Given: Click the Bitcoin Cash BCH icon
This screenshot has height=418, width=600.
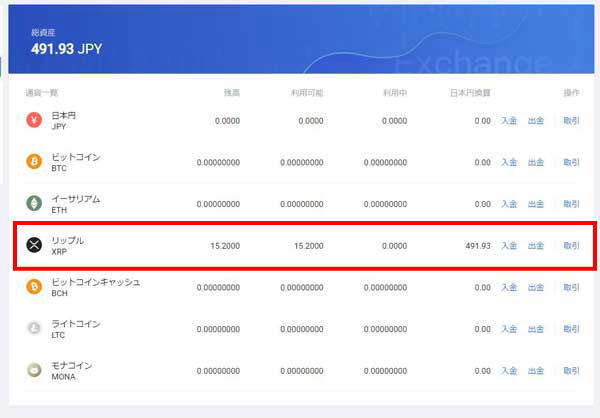Looking at the screenshot, I should coord(34,287).
